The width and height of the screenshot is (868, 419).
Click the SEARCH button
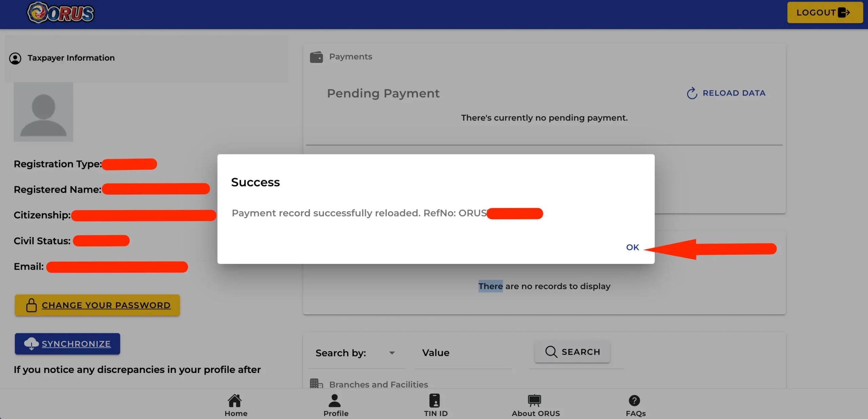pos(573,352)
